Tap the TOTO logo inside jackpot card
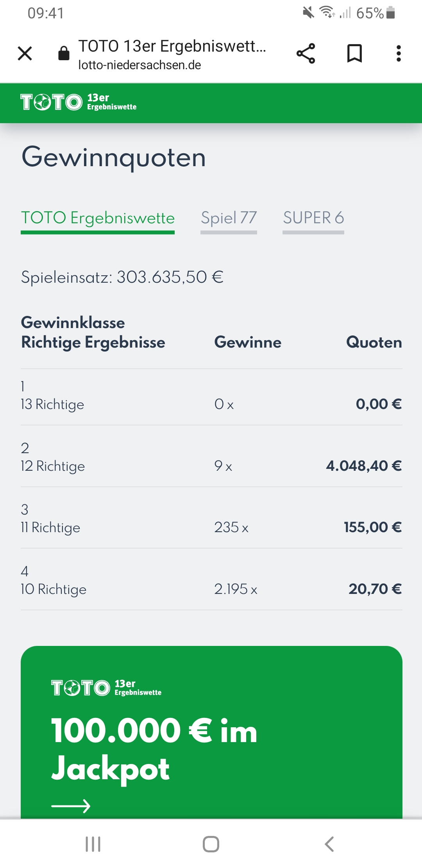This screenshot has width=422, height=868. click(x=106, y=688)
